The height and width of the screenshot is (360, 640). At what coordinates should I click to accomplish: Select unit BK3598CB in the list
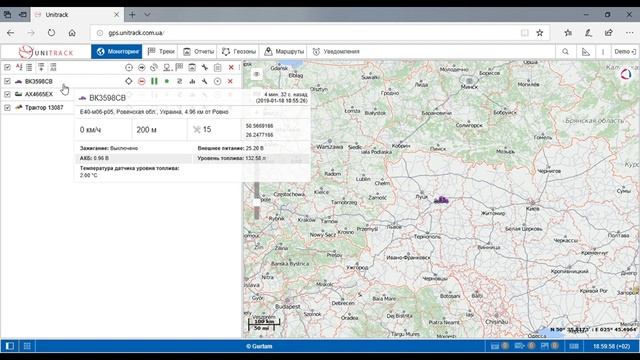click(x=39, y=81)
